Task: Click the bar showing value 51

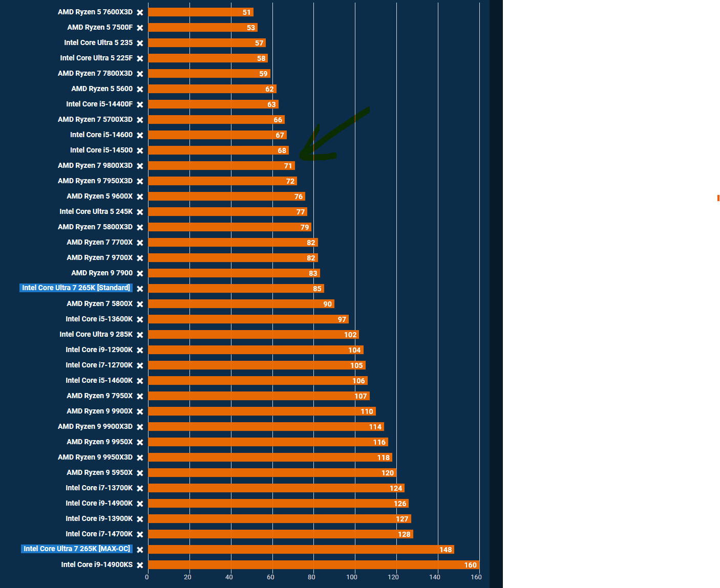Action: click(x=201, y=12)
